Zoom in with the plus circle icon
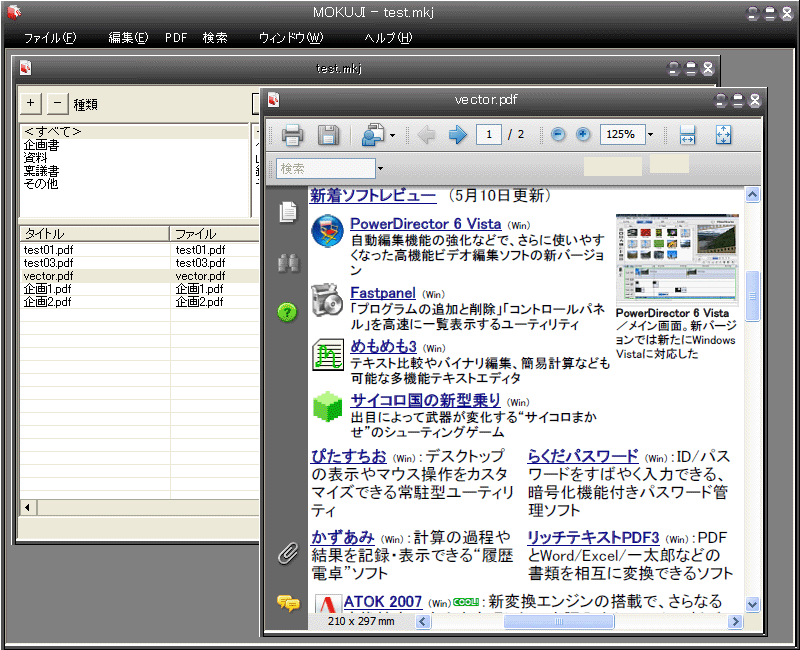Viewport: 800px width, 650px height. click(583, 134)
